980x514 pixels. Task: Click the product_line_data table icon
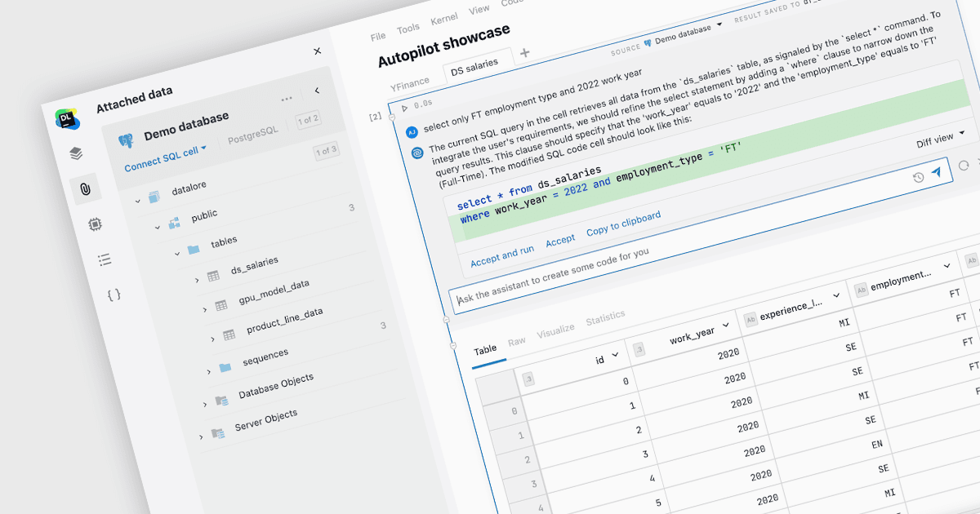(229, 333)
